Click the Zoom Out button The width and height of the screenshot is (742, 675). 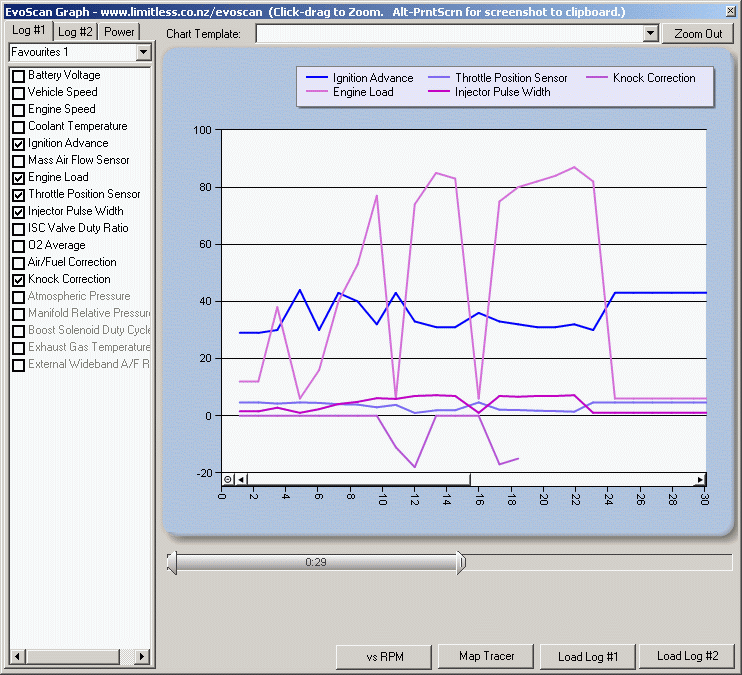click(x=698, y=34)
